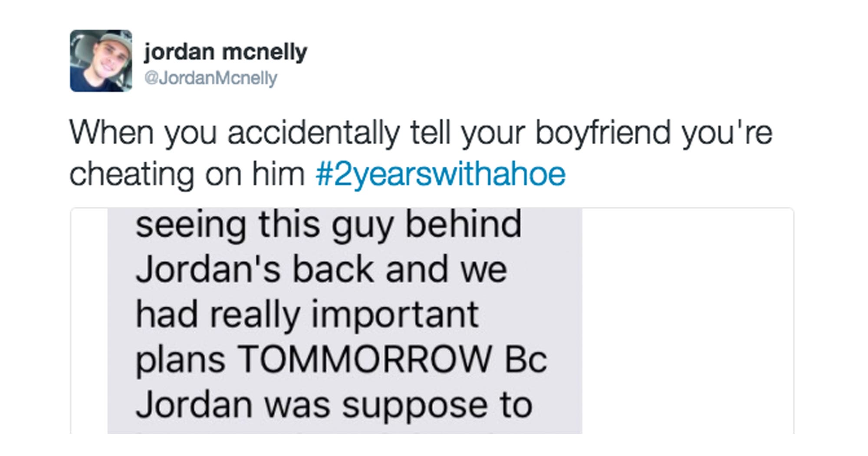Select the line 'seeing this guy behind'
Image resolution: width=868 pixels, height=456 pixels.
click(x=329, y=226)
